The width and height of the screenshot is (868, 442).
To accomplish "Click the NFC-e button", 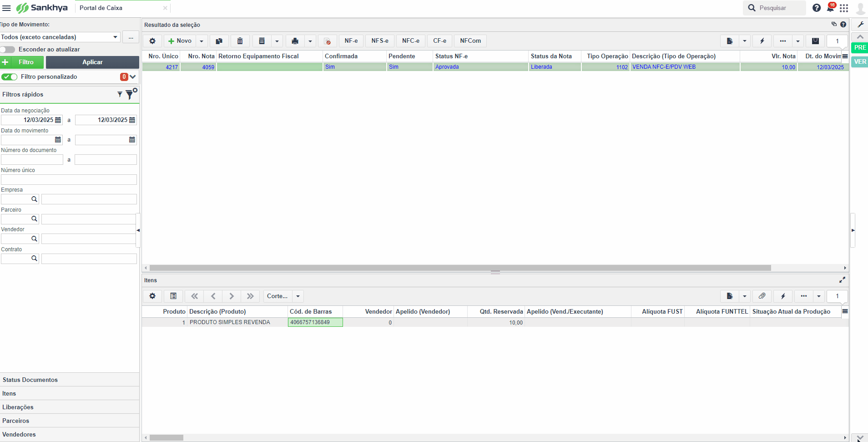I will click(x=411, y=41).
